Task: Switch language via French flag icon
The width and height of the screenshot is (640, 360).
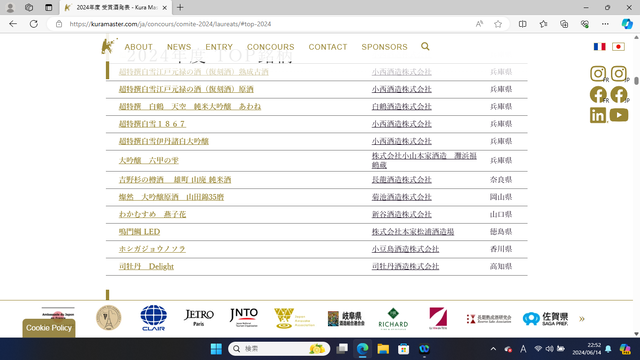Action: tap(600, 47)
